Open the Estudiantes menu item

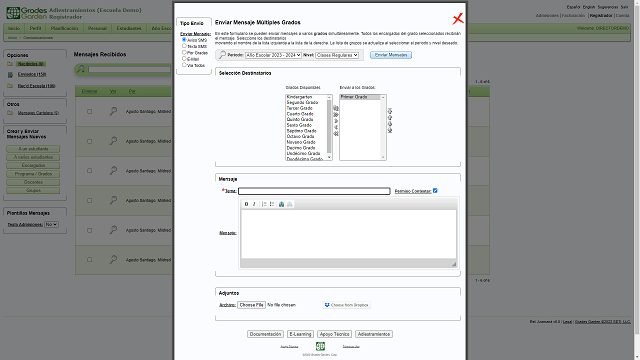pyautogui.click(x=129, y=28)
